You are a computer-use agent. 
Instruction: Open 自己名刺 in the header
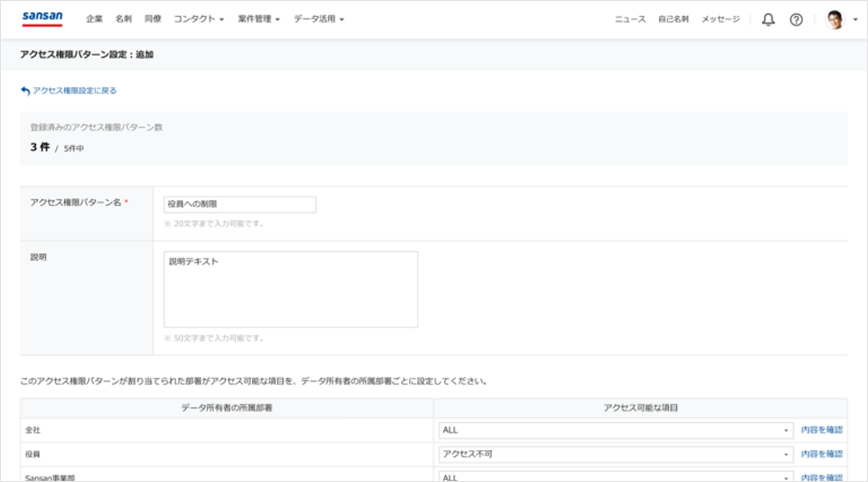(673, 19)
